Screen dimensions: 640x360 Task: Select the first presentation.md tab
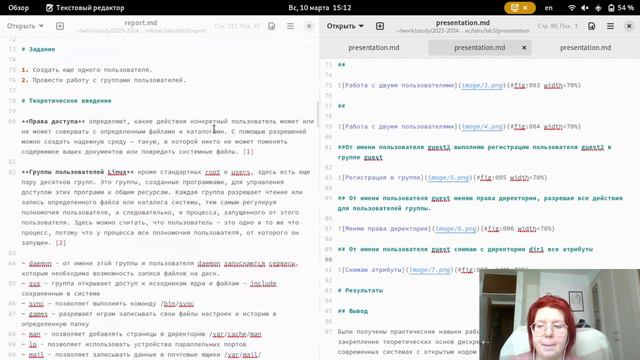pos(374,48)
